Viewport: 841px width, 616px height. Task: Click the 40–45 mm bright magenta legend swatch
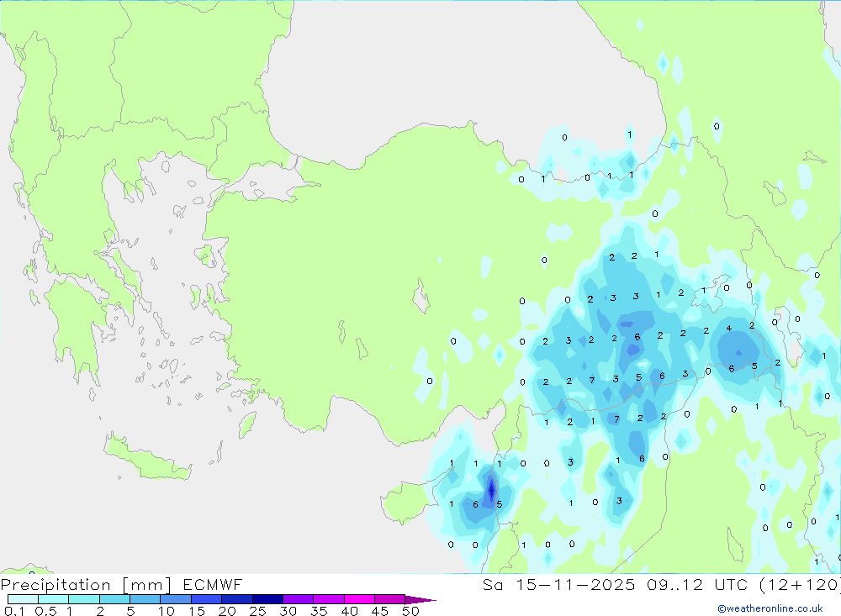click(359, 599)
